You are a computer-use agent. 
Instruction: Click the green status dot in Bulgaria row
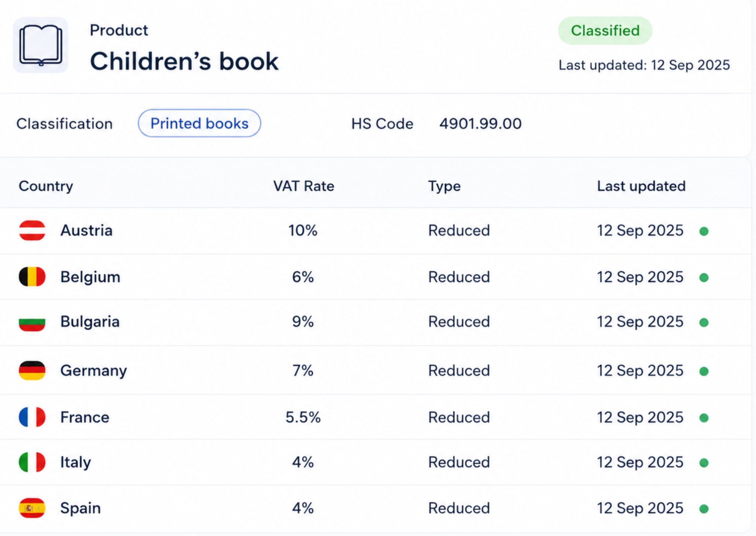click(x=704, y=322)
